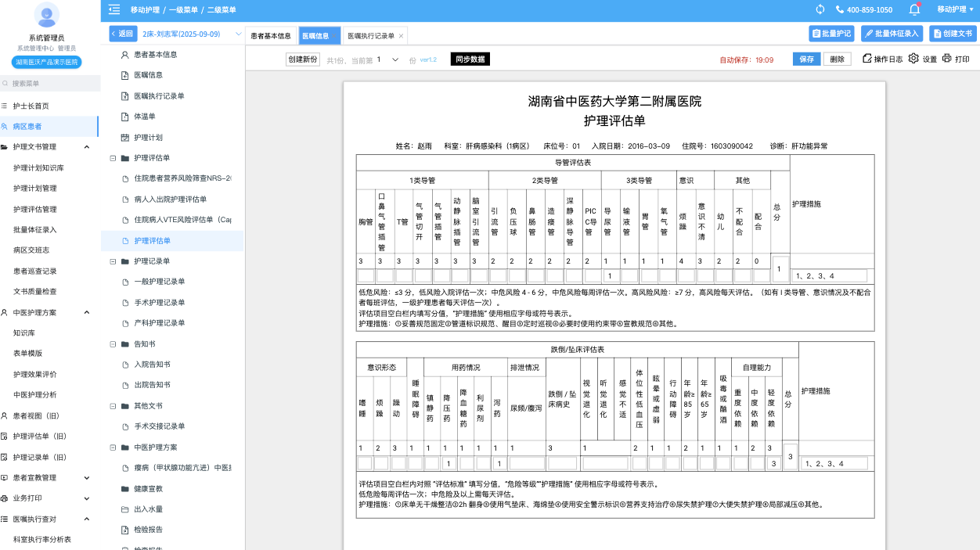This screenshot has width=980, height=550.
Task: Click the fall assessment 护理措施 field showing 1、2、3、4
Action: coord(834,463)
